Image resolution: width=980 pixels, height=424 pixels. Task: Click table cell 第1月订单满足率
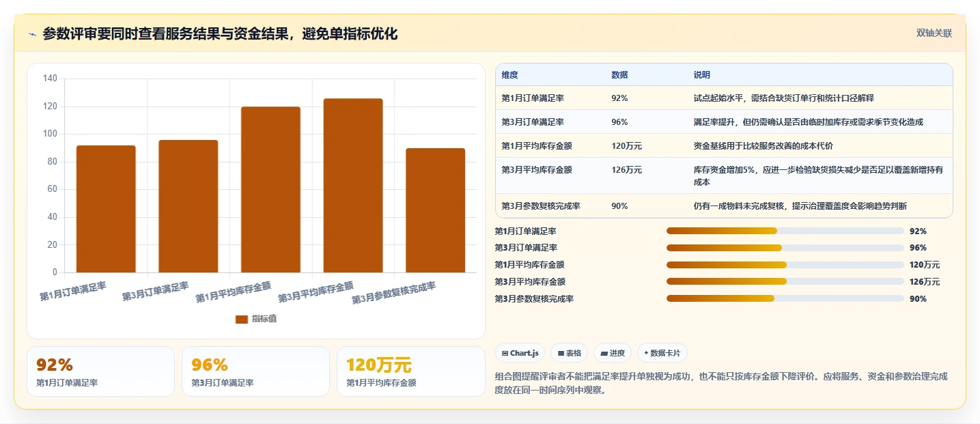[x=533, y=98]
